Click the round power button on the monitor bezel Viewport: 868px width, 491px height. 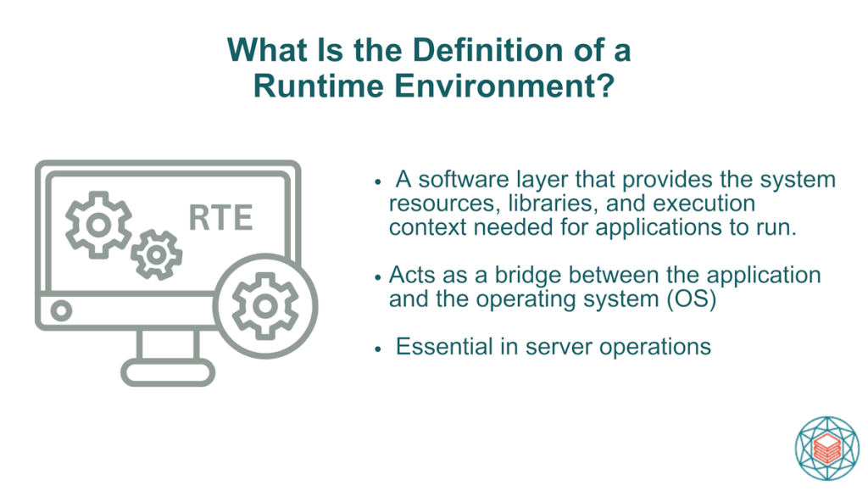coord(59,310)
